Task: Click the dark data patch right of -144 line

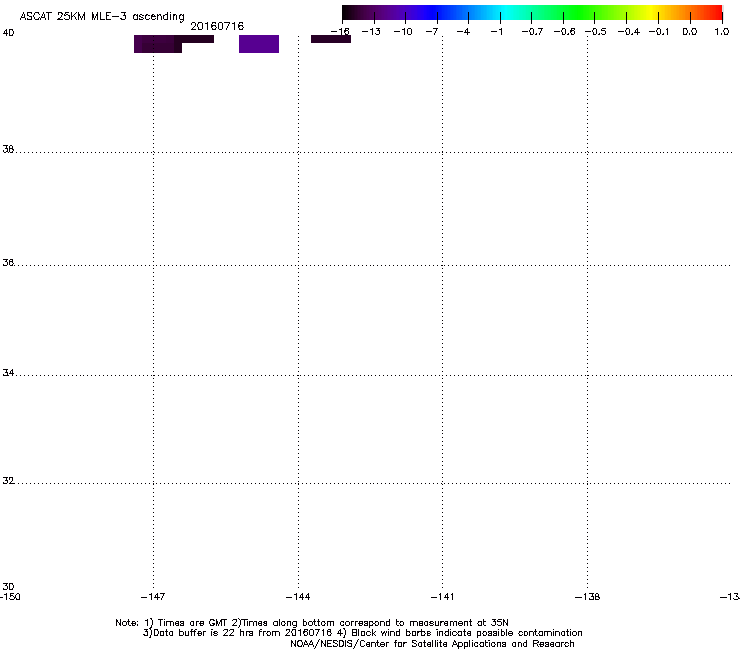Action: [331, 39]
